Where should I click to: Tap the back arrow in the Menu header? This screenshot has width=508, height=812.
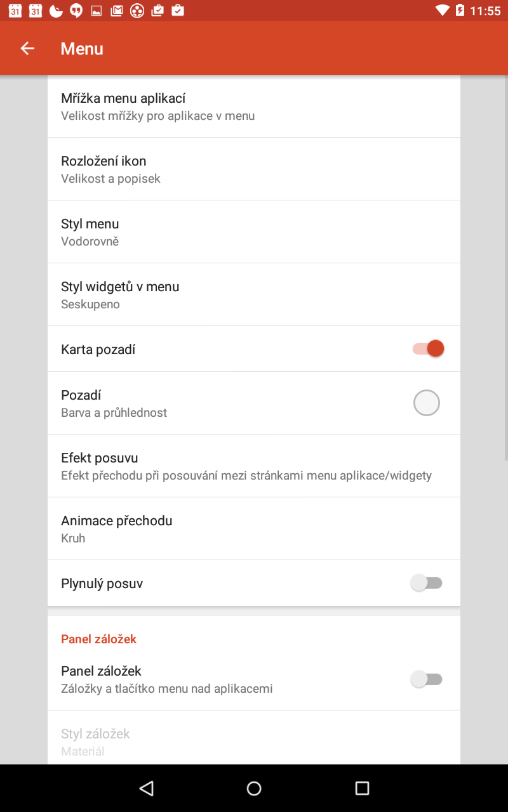pos(27,48)
